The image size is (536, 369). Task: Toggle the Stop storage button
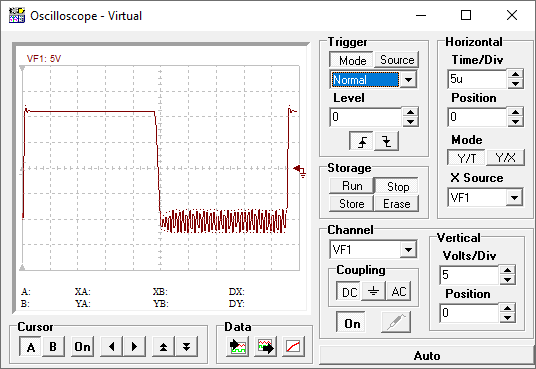(397, 186)
